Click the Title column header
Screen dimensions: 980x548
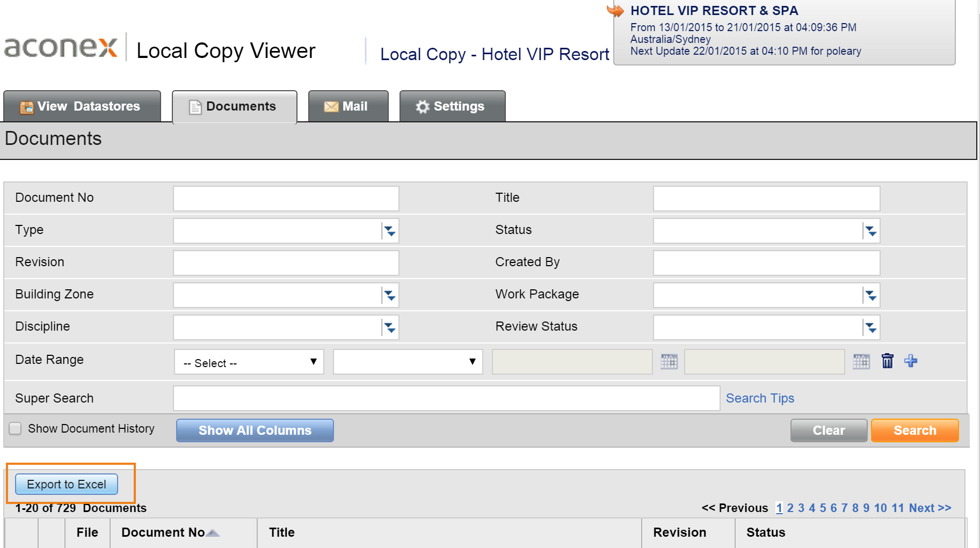pos(282,532)
